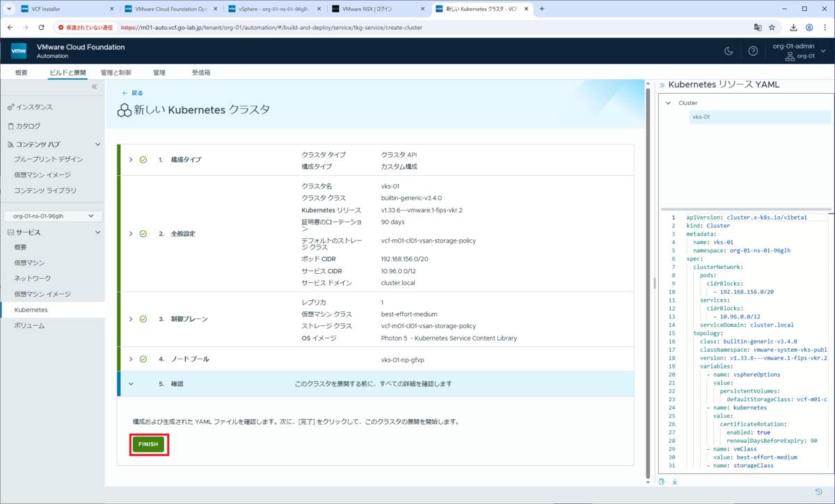
Task: Collapse the Kubernetes リソース YAML panel
Action: tap(662, 84)
